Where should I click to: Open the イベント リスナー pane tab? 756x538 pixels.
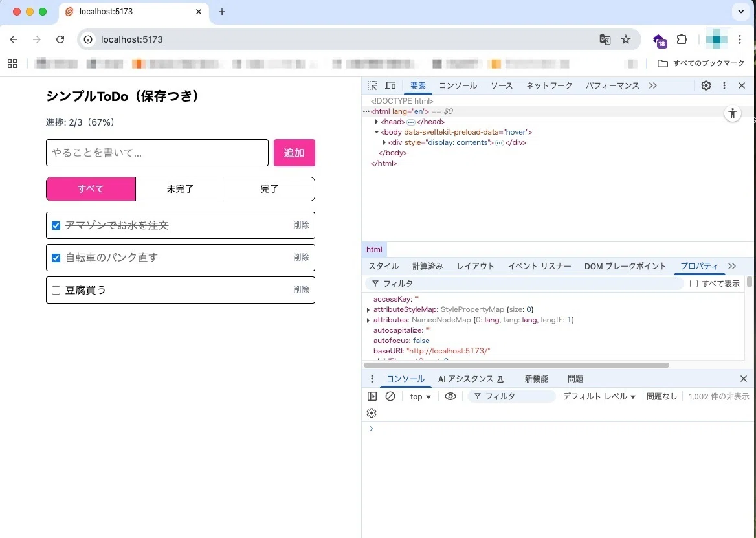(540, 266)
